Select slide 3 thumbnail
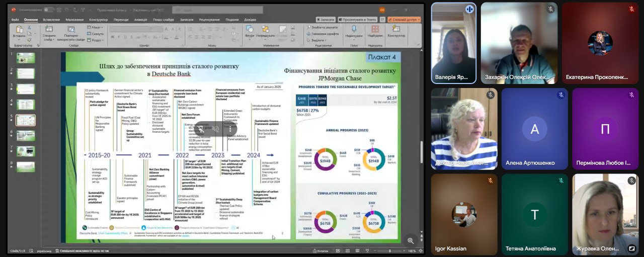644x257 pixels. point(26,89)
